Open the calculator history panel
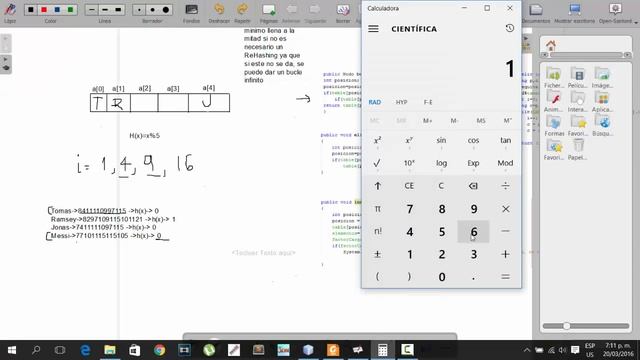This screenshot has height=360, width=640. (x=509, y=28)
